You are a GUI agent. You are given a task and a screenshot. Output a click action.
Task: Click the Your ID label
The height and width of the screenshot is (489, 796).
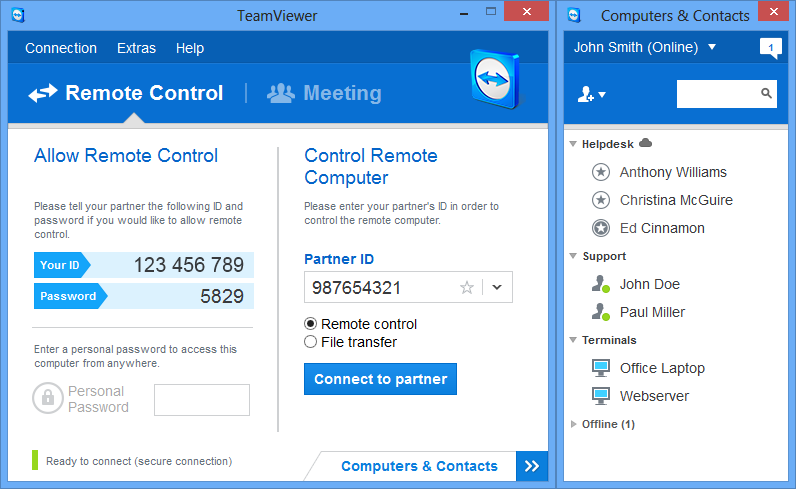[x=60, y=265]
